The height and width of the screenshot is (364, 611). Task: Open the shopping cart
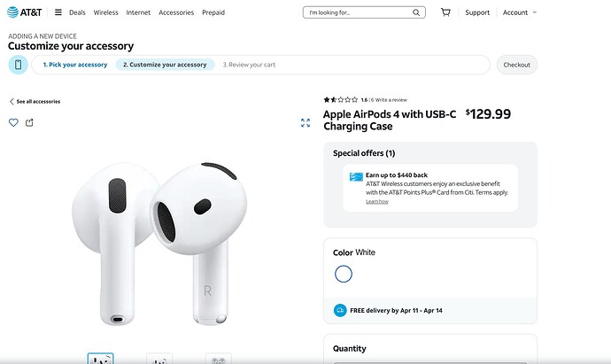[x=445, y=12]
